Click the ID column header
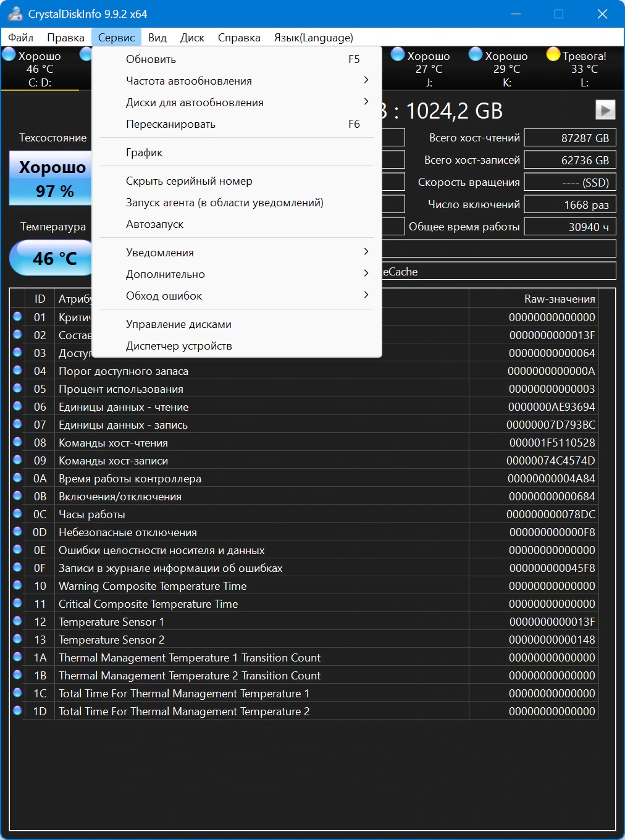This screenshot has height=840, width=625. click(40, 298)
